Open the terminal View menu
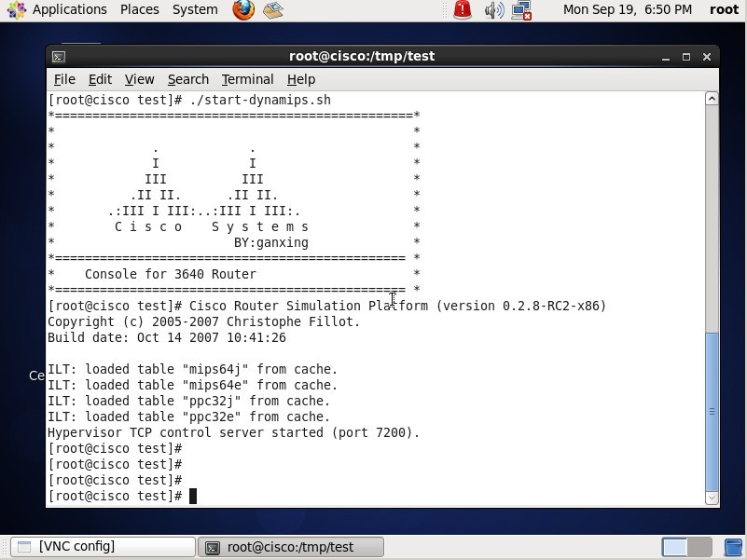Image resolution: width=747 pixels, height=560 pixels. 140,79
